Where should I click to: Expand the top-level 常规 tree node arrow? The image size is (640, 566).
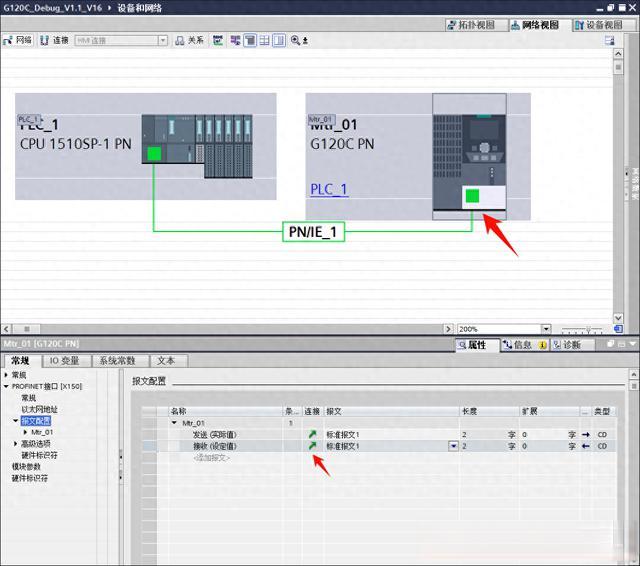click(x=6, y=375)
